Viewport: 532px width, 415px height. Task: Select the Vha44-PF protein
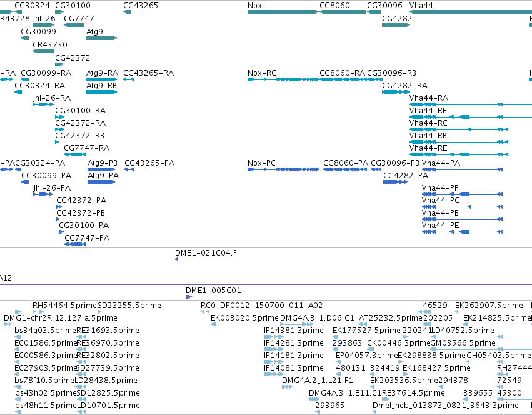click(462, 194)
